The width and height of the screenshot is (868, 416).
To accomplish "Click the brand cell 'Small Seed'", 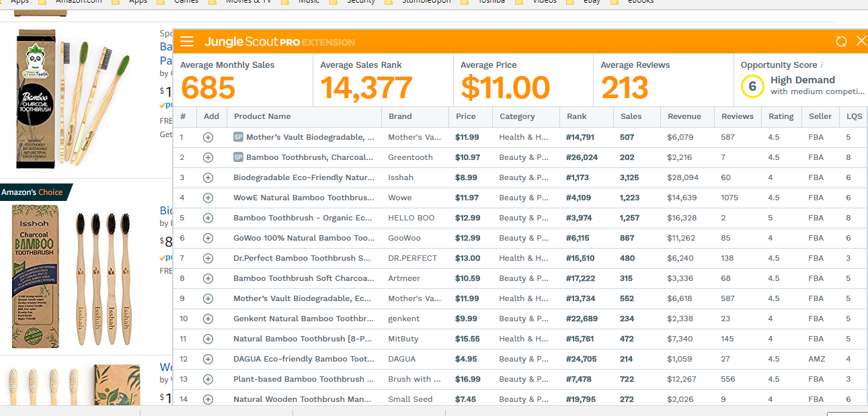I will [x=410, y=399].
